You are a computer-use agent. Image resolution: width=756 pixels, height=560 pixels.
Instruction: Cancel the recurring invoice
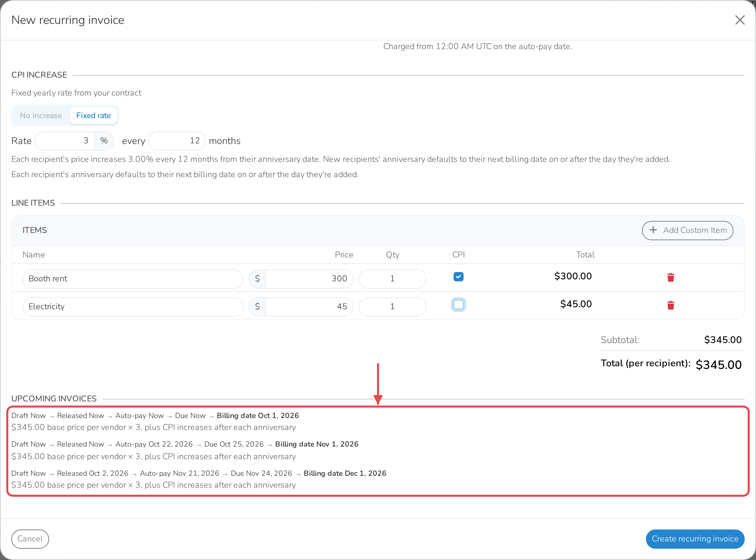30,539
